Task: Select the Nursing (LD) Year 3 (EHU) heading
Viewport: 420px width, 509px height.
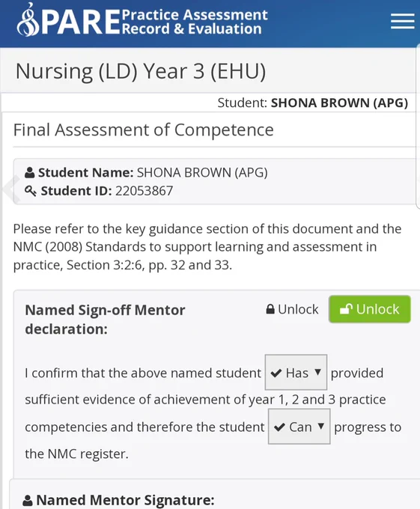Action: [x=141, y=71]
